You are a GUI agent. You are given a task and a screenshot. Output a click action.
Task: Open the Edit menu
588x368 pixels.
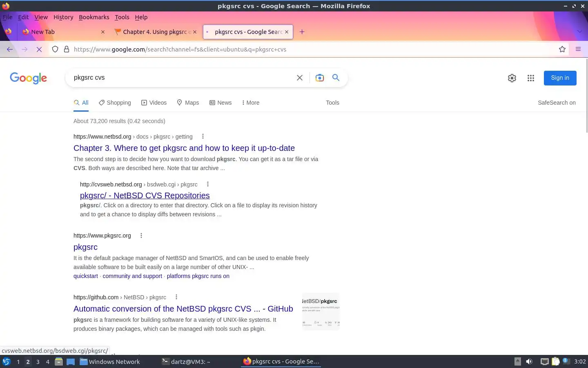(x=23, y=17)
